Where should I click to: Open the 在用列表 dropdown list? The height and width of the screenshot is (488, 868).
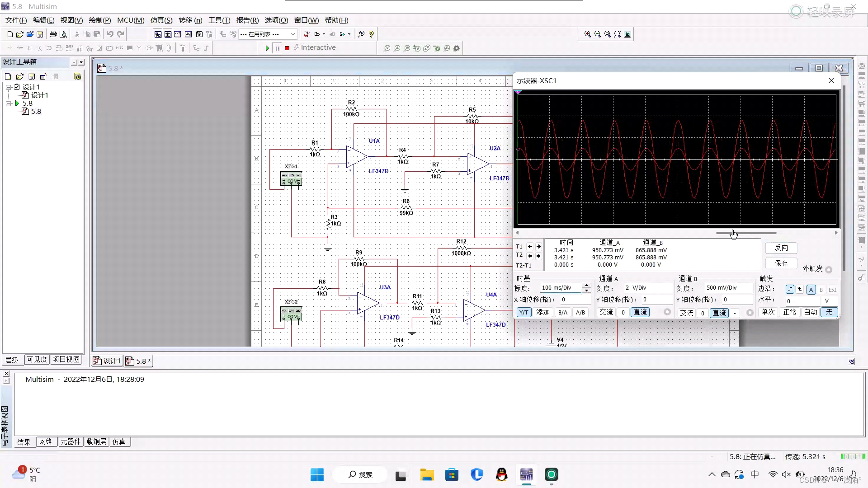point(294,34)
